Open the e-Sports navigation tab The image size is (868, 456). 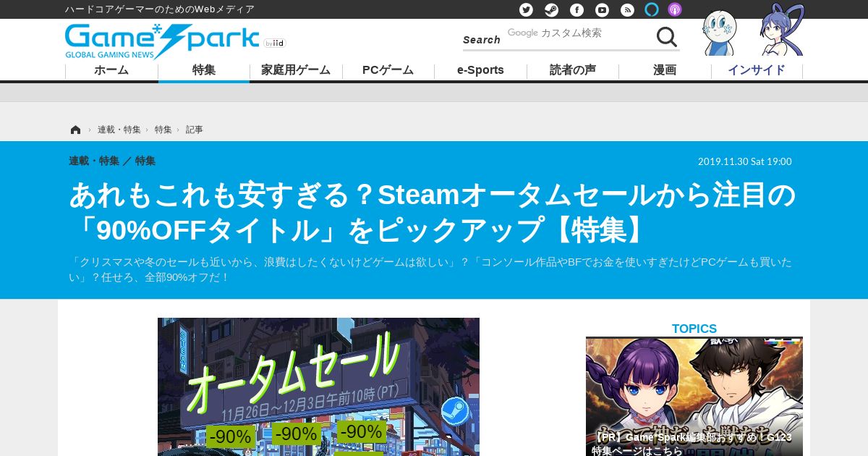click(x=480, y=70)
